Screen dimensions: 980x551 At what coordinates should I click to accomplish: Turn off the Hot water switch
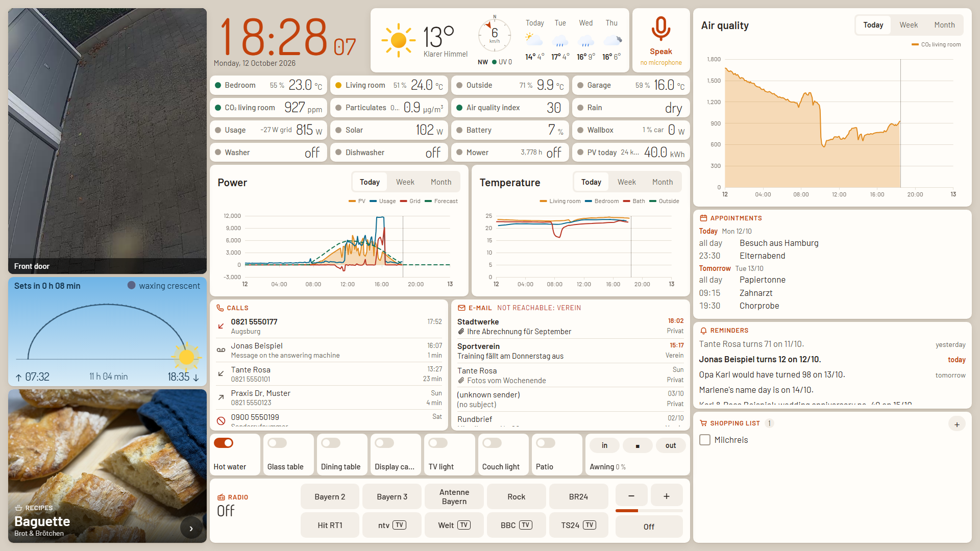[224, 443]
